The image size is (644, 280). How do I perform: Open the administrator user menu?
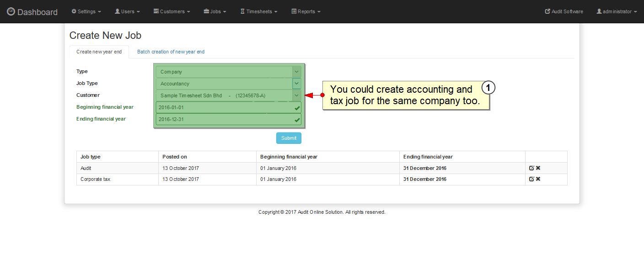click(617, 11)
